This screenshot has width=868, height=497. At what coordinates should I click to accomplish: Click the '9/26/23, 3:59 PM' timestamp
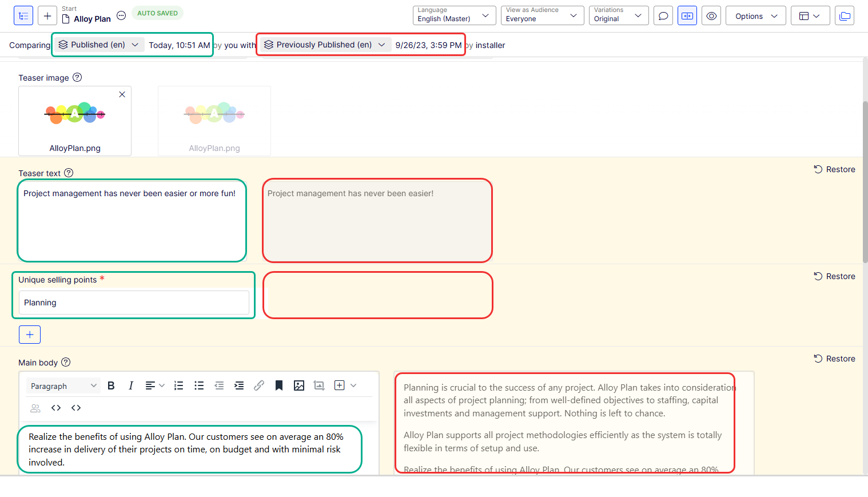click(428, 45)
